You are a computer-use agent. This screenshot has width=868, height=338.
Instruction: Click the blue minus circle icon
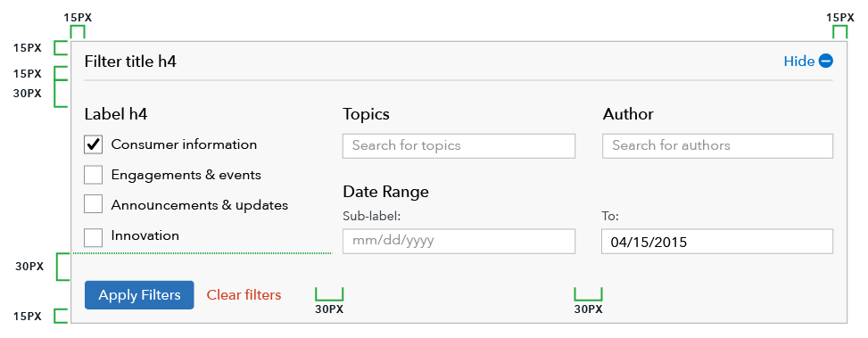825,62
